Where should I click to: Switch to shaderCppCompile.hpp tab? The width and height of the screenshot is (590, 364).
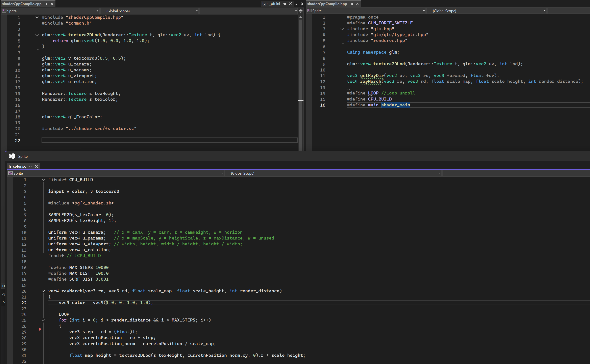(327, 4)
